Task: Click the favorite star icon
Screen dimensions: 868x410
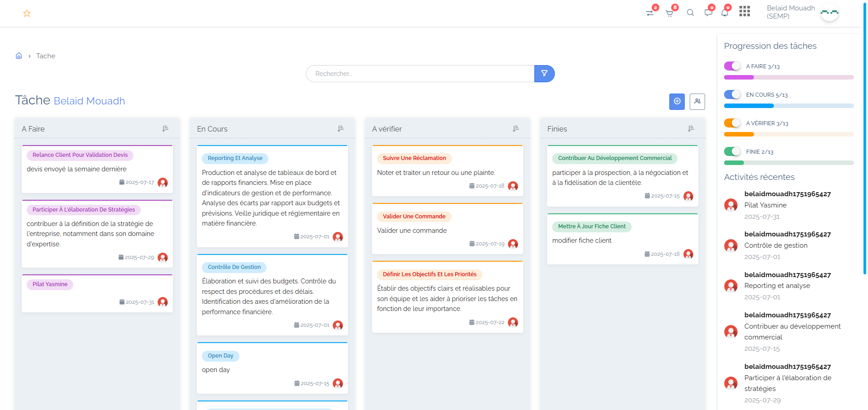Action: click(27, 14)
